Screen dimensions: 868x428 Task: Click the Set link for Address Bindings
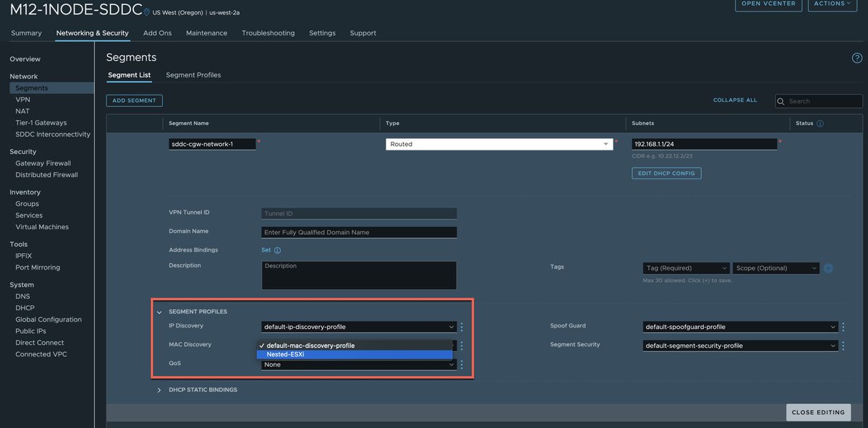tap(266, 250)
